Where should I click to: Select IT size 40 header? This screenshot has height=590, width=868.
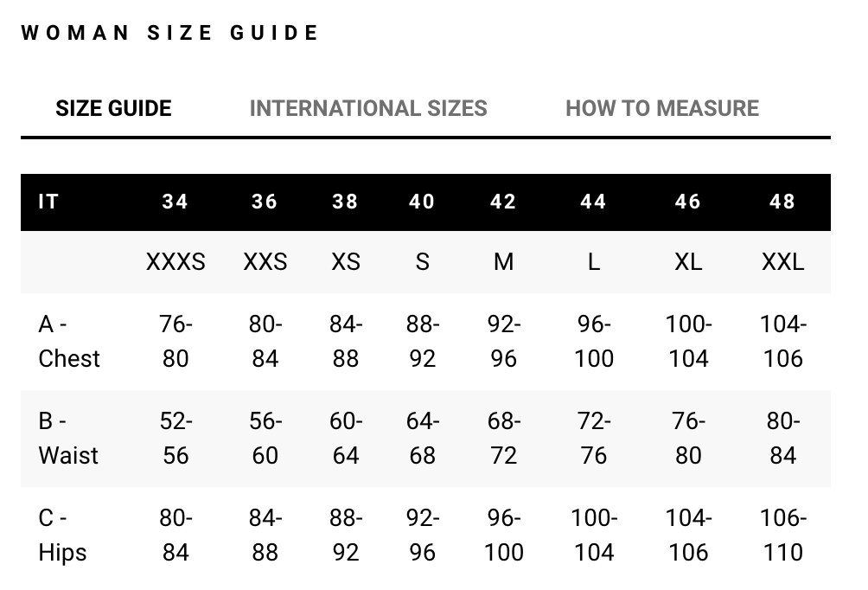click(422, 202)
